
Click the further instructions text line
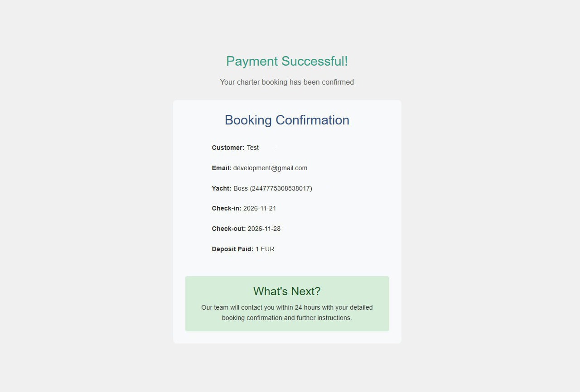pos(287,318)
